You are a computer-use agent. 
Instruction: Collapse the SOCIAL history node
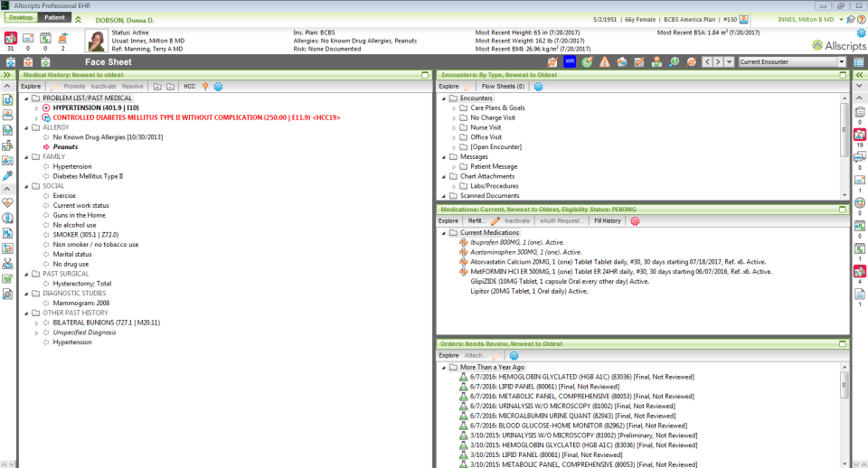coord(26,186)
